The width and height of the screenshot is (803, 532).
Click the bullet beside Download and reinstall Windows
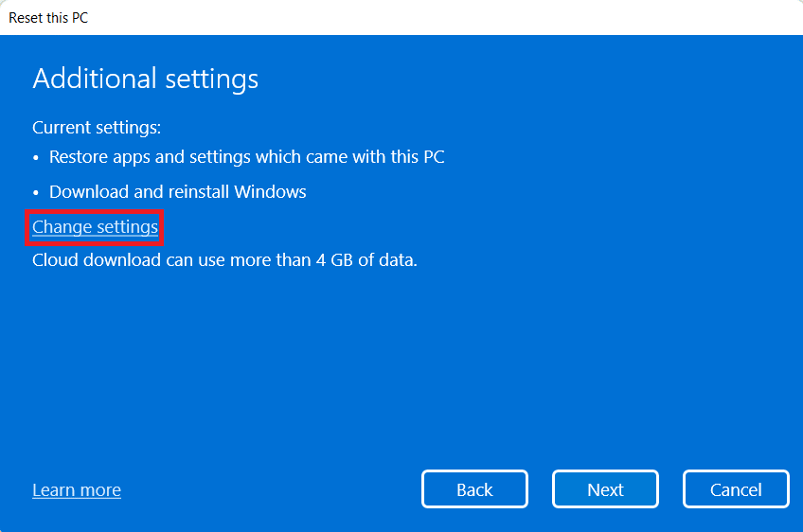point(36,193)
